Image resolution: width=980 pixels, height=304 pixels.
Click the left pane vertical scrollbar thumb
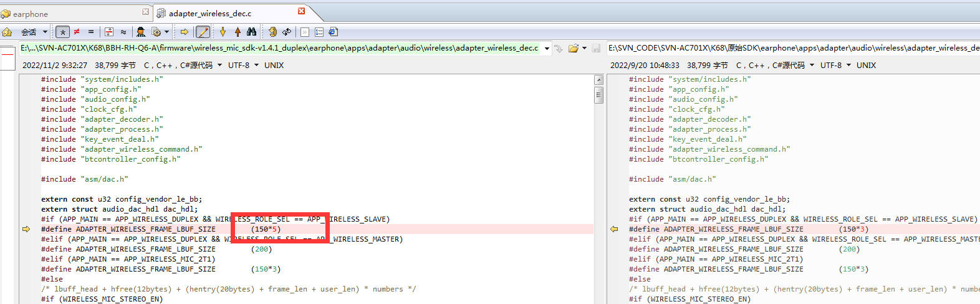tap(599, 95)
